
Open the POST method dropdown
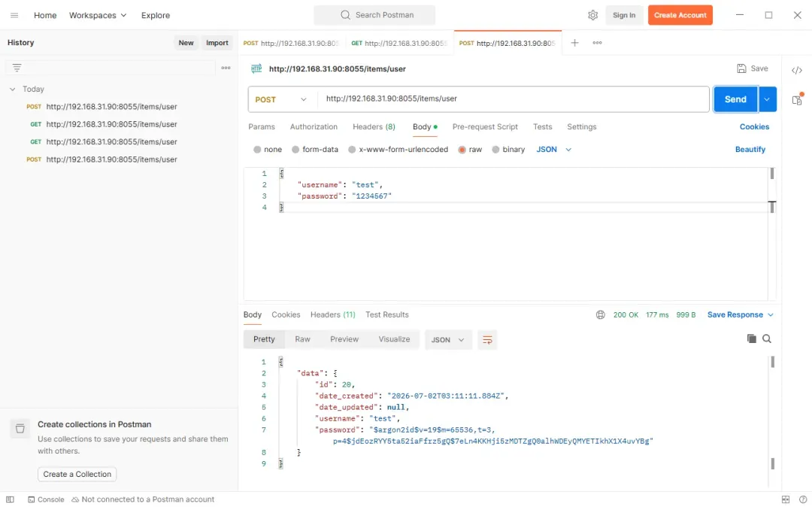(282, 99)
